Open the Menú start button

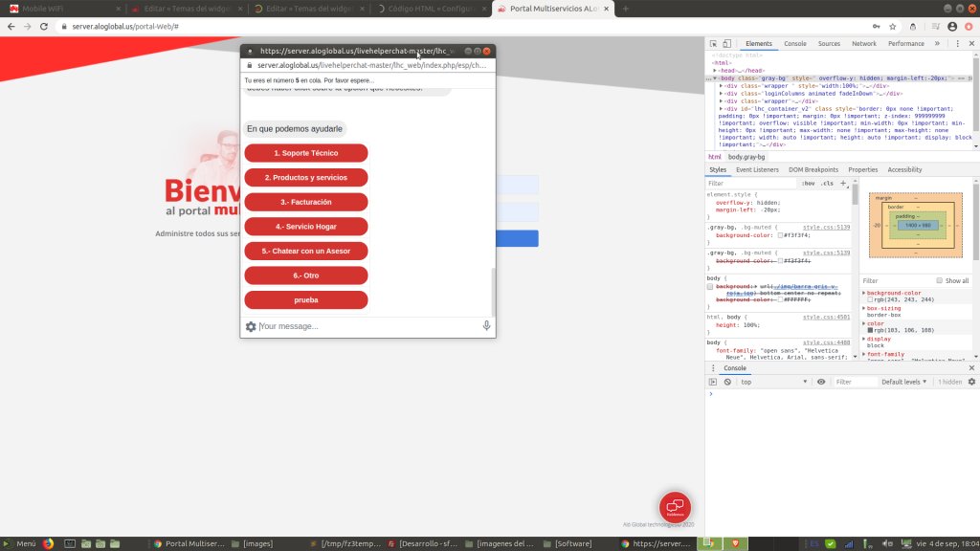[x=19, y=543]
